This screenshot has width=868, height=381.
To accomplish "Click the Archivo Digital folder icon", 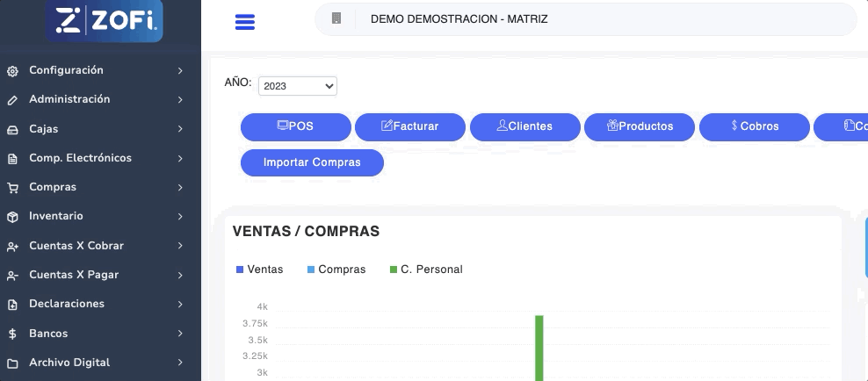I will [12, 363].
